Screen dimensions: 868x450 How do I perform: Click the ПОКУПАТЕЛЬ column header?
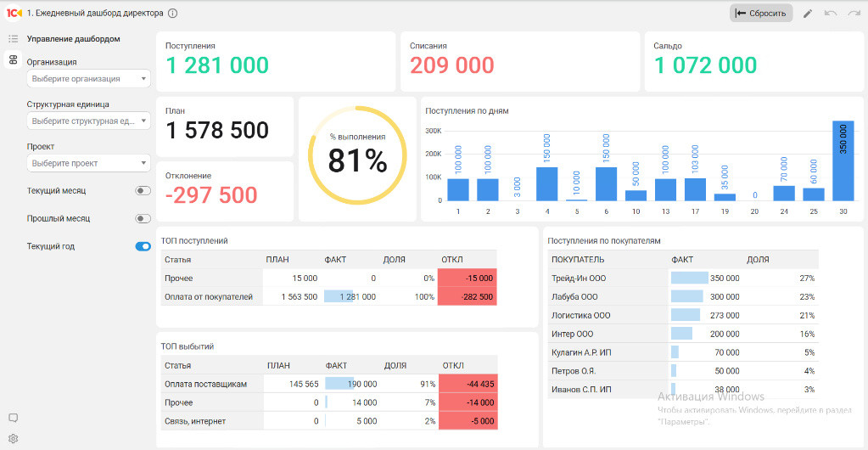point(578,259)
